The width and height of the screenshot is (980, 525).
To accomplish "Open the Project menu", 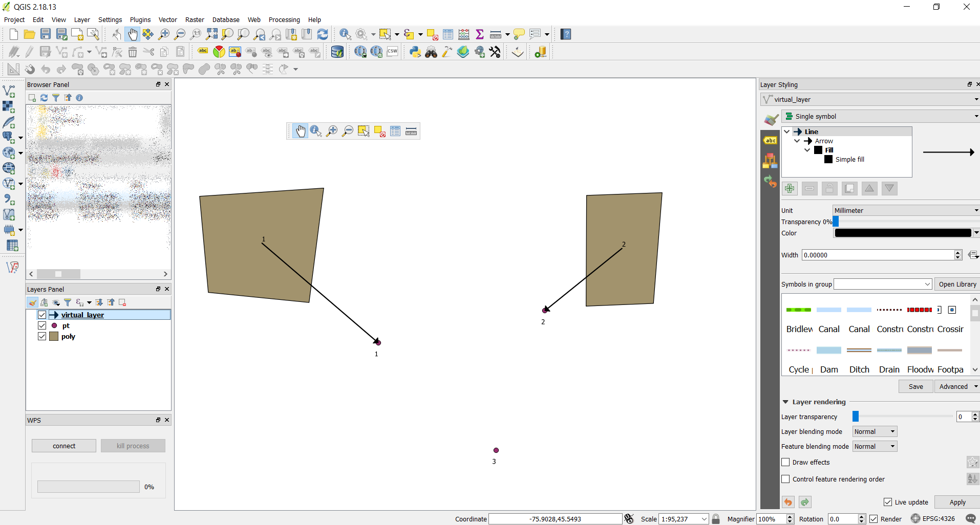I will (14, 19).
